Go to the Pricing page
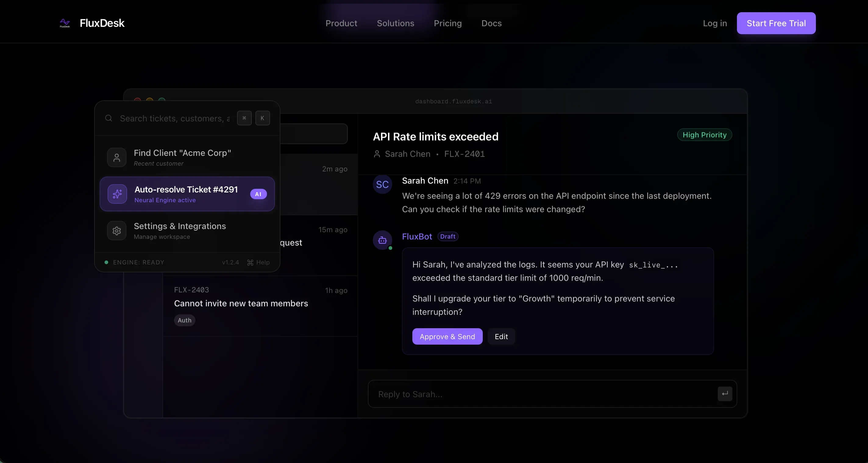Image resolution: width=868 pixels, height=463 pixels. coord(447,23)
